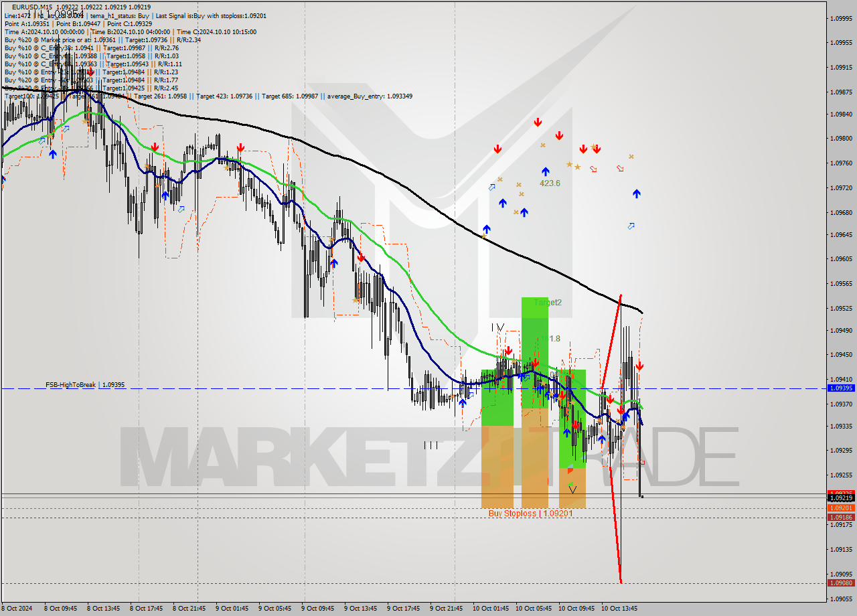The height and width of the screenshot is (616, 857).
Task: Click the 'Time C:2024.10.10 10:15:00' text
Action: [218, 31]
